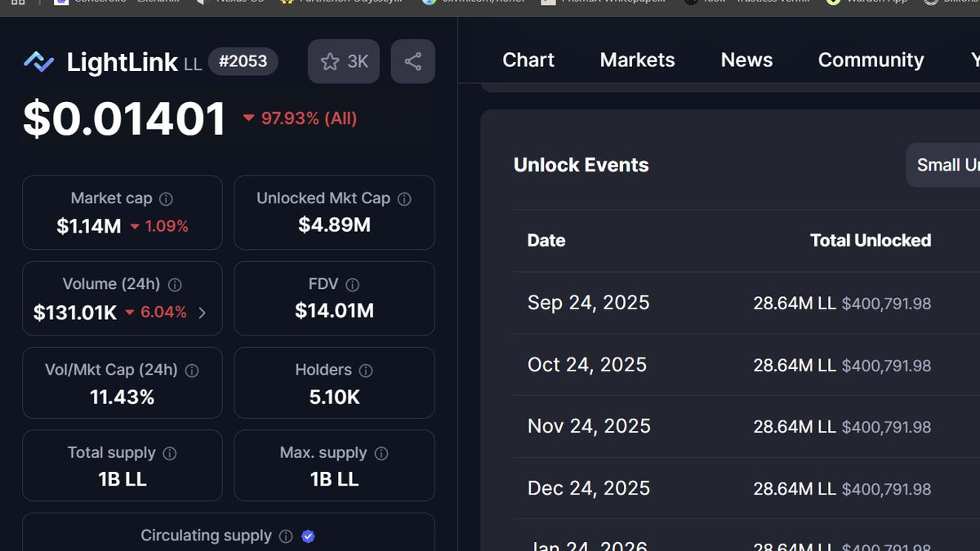Click the $14.01M FDV value
980x551 pixels.
pos(334,310)
